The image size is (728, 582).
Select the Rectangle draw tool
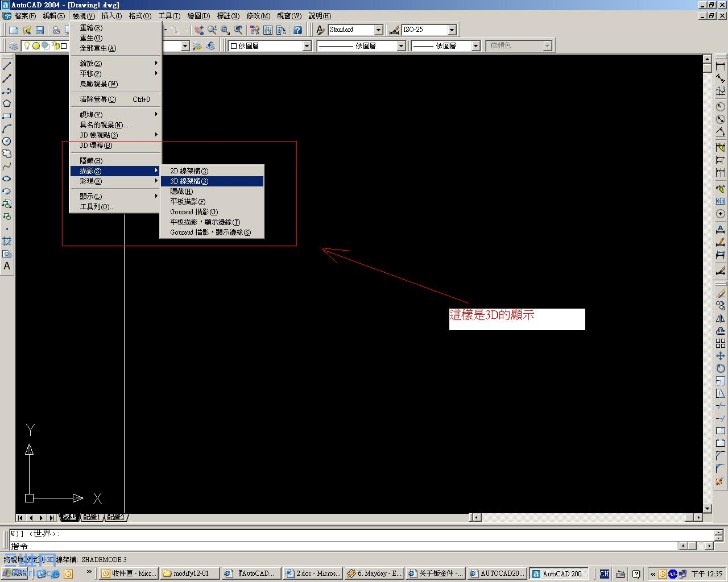click(x=7, y=116)
